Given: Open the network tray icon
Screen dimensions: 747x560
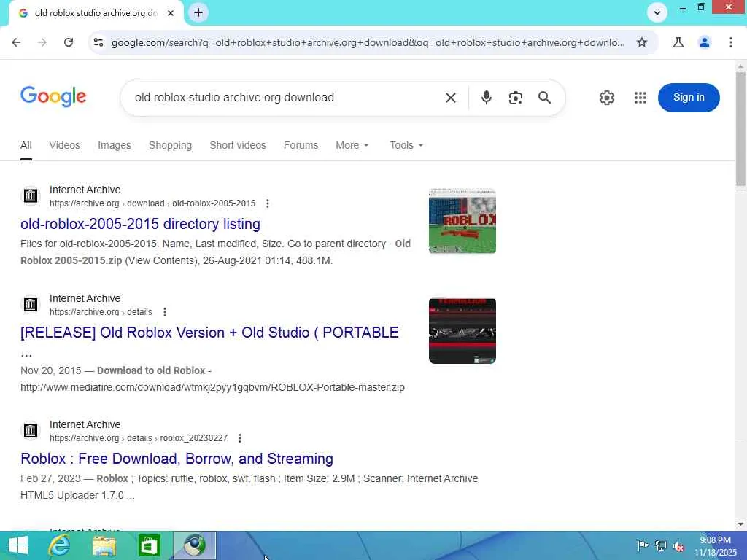Looking at the screenshot, I should tap(660, 546).
